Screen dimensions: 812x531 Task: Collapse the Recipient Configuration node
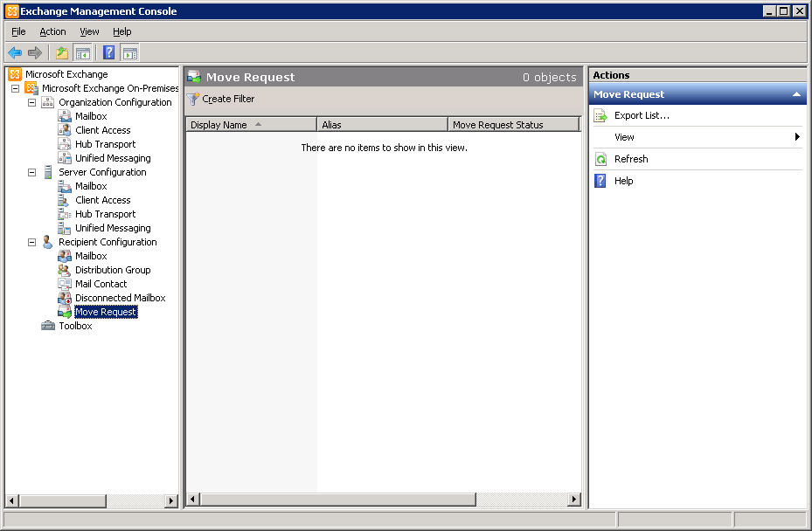(32, 242)
